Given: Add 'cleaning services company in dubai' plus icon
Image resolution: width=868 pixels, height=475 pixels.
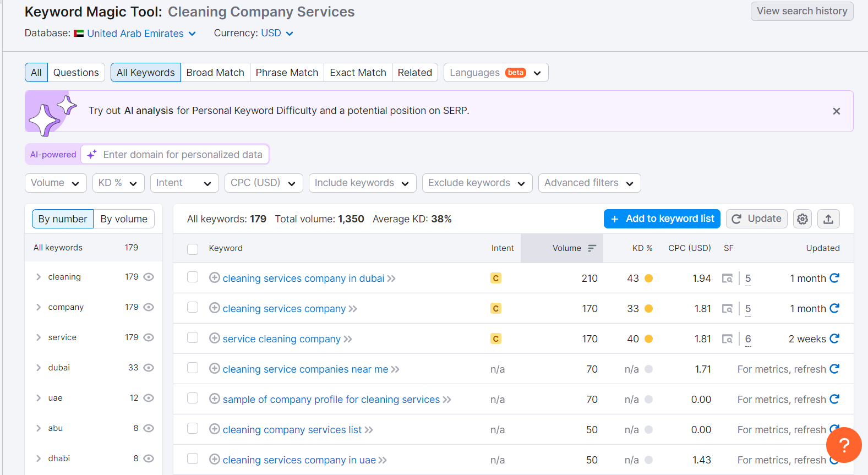Looking at the screenshot, I should pyautogui.click(x=215, y=278).
